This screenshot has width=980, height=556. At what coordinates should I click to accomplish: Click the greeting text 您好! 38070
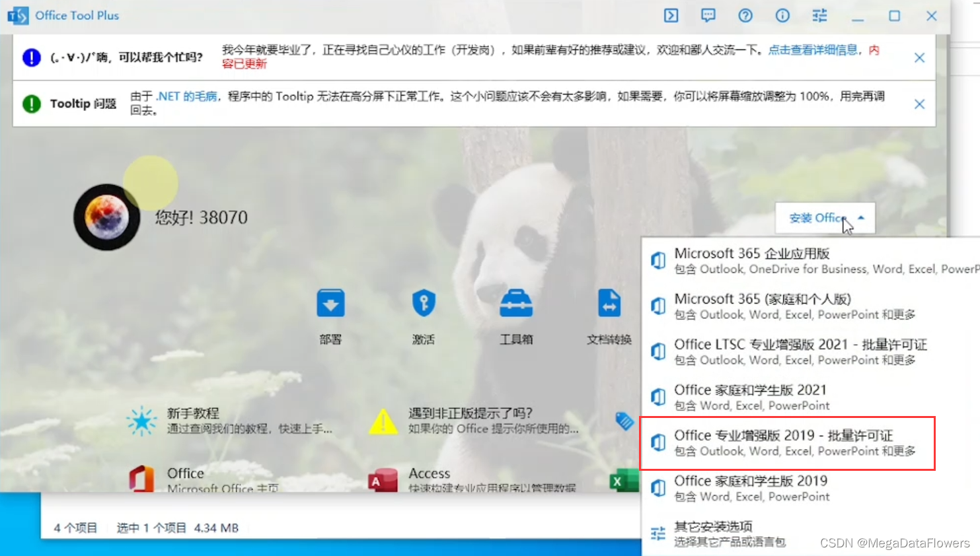tap(202, 217)
